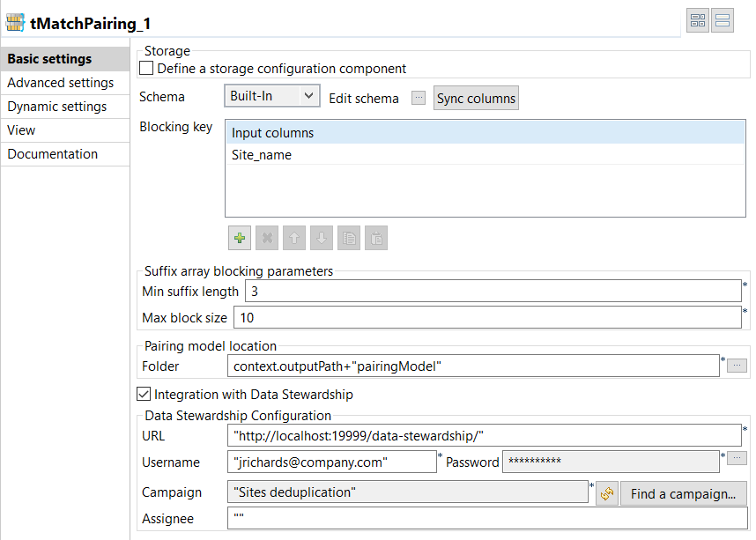This screenshot has width=756, height=540.
Task: Open the Password ellipsis editor button
Action: 740,458
